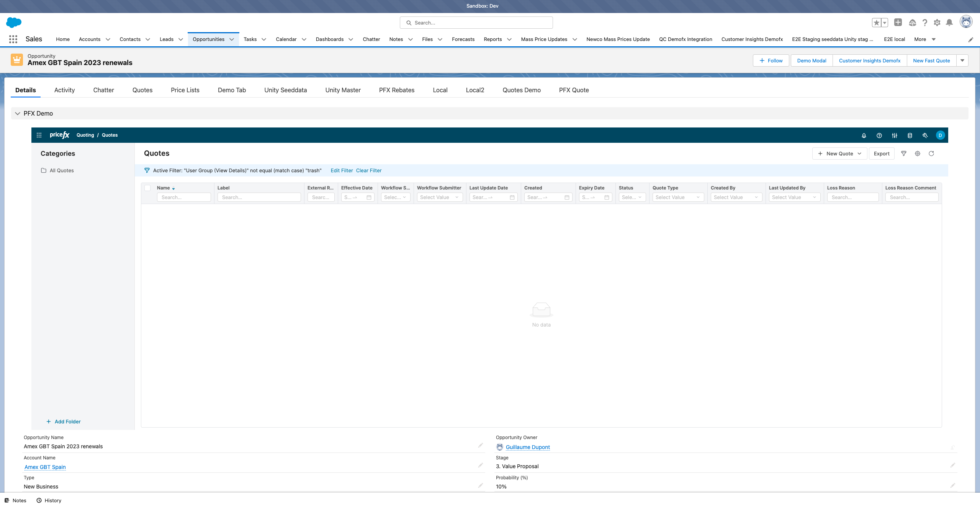Screen dimensions: 980x508
Task: Open Pricefx notifications bell
Action: coord(864,135)
